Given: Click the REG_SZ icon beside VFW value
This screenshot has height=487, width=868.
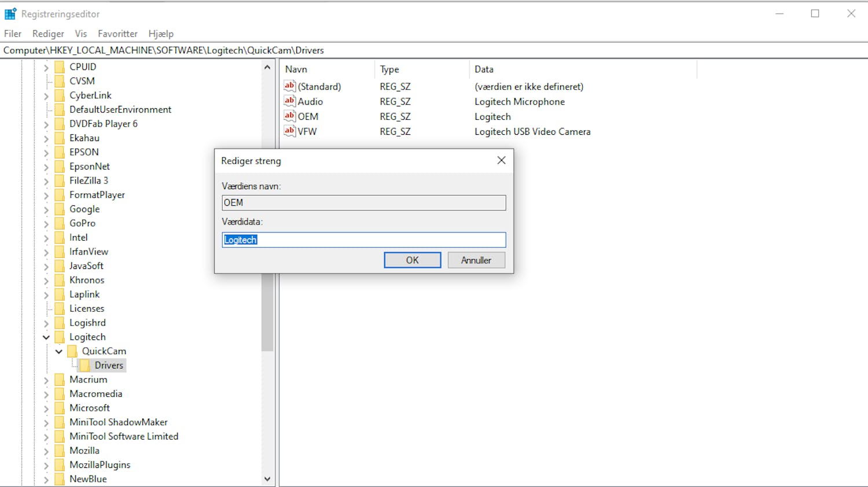Looking at the screenshot, I should 290,131.
